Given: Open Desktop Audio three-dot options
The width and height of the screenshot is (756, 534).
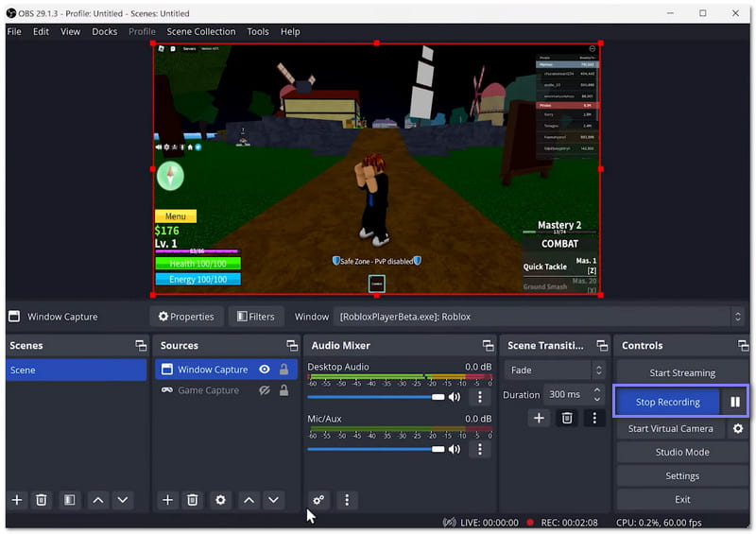Looking at the screenshot, I should (480, 397).
